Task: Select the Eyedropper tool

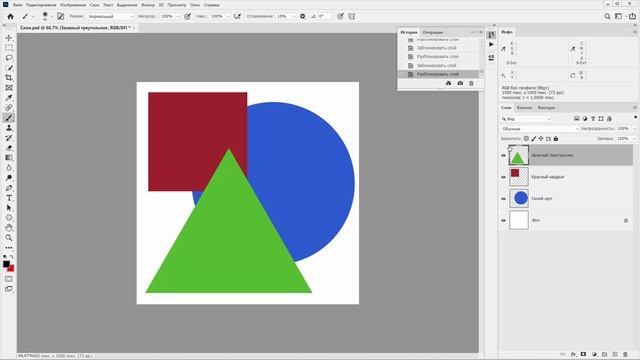Action: point(9,98)
